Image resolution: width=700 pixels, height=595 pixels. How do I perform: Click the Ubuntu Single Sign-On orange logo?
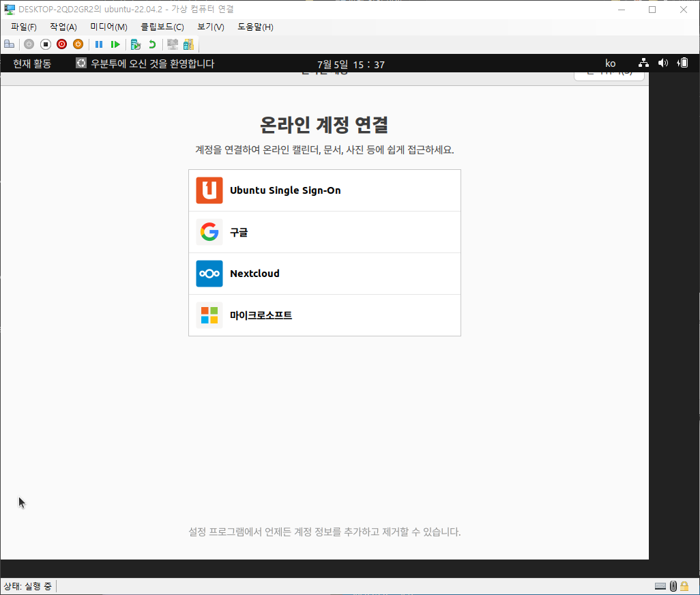[x=209, y=190]
